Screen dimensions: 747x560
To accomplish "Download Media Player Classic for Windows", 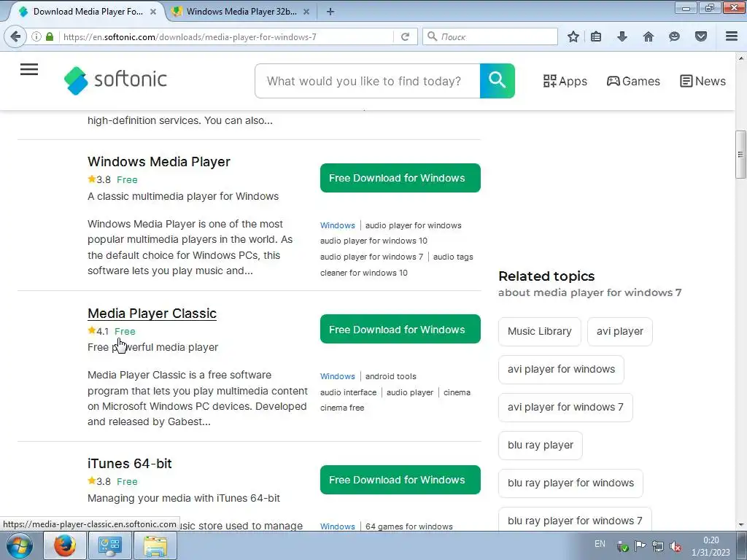I will (400, 329).
